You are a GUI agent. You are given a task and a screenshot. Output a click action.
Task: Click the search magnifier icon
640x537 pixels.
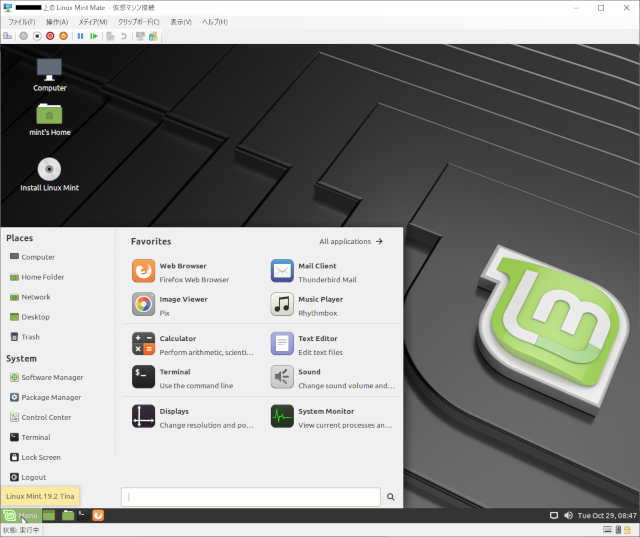click(391, 497)
